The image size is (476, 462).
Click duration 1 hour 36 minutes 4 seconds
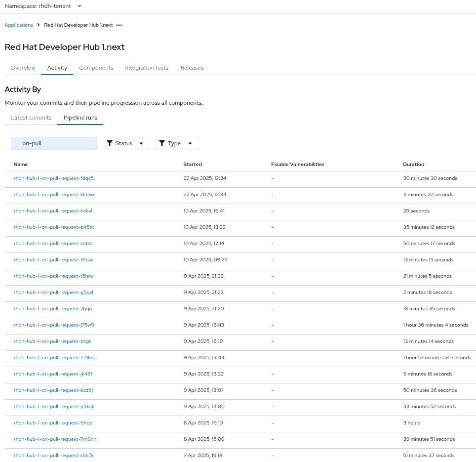point(436,325)
